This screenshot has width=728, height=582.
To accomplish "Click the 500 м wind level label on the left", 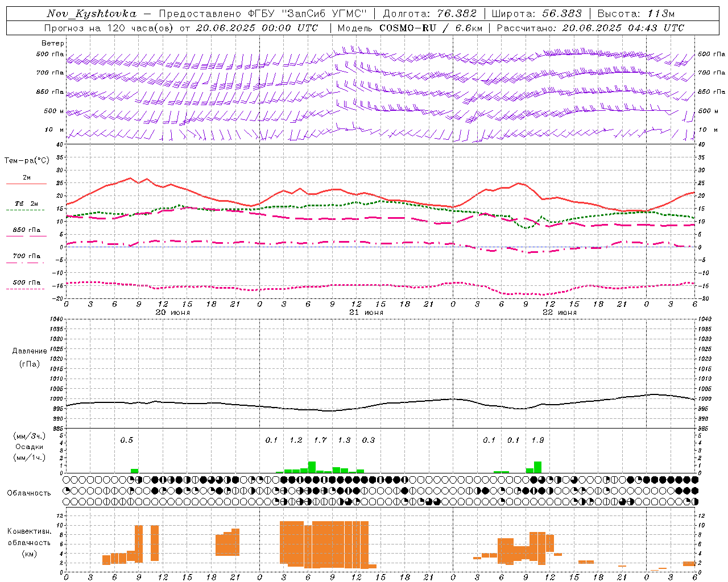I will [x=54, y=111].
